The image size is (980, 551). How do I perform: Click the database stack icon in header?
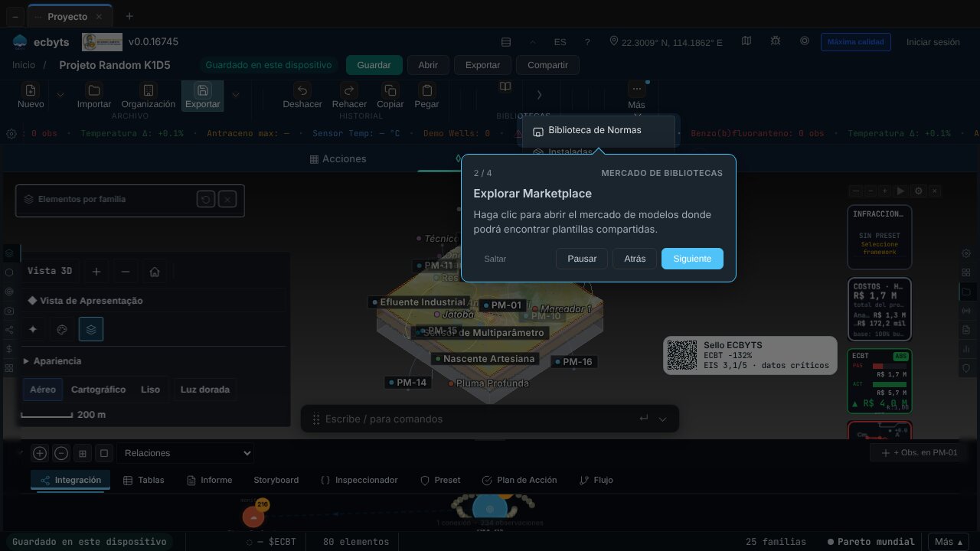point(505,42)
